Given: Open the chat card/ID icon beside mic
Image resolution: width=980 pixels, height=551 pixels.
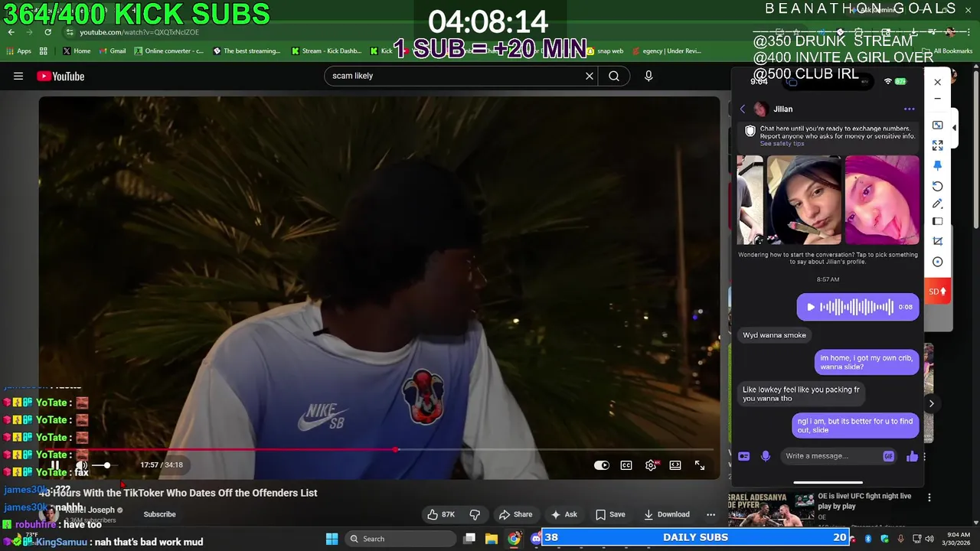Looking at the screenshot, I should 743,456.
